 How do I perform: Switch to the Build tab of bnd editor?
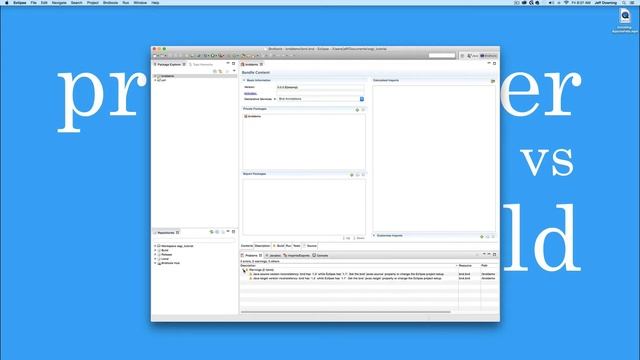[279, 246]
